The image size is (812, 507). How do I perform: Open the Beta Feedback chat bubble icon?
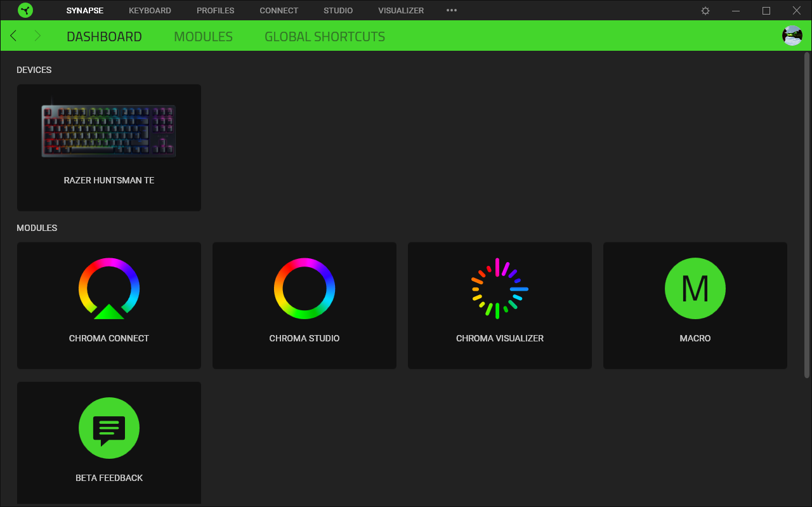click(x=109, y=428)
